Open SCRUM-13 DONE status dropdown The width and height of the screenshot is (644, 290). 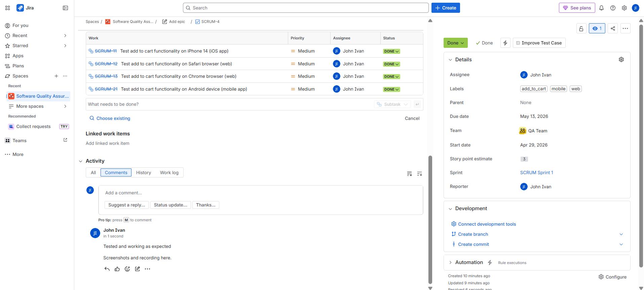click(391, 77)
